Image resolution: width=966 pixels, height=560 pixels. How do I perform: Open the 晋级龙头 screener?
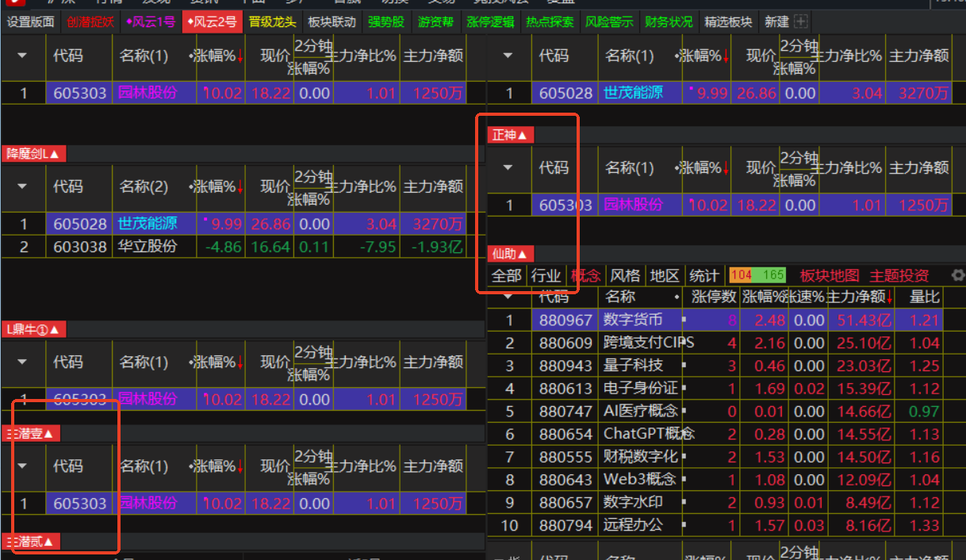271,21
